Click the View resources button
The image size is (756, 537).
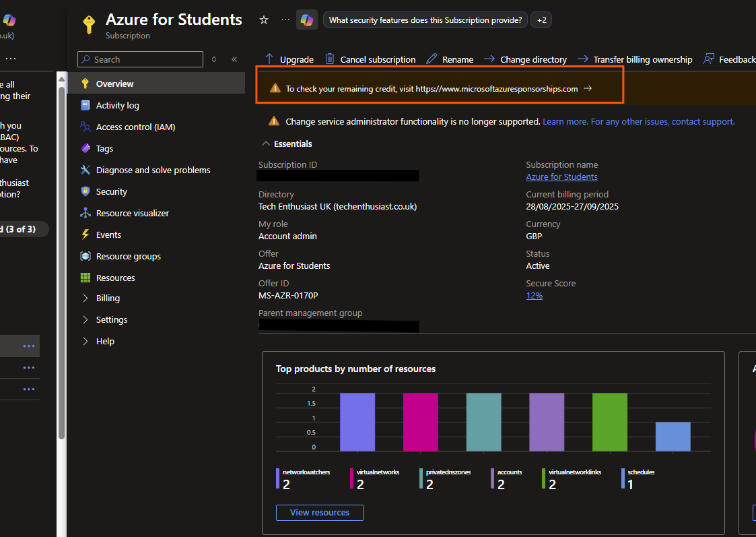320,512
